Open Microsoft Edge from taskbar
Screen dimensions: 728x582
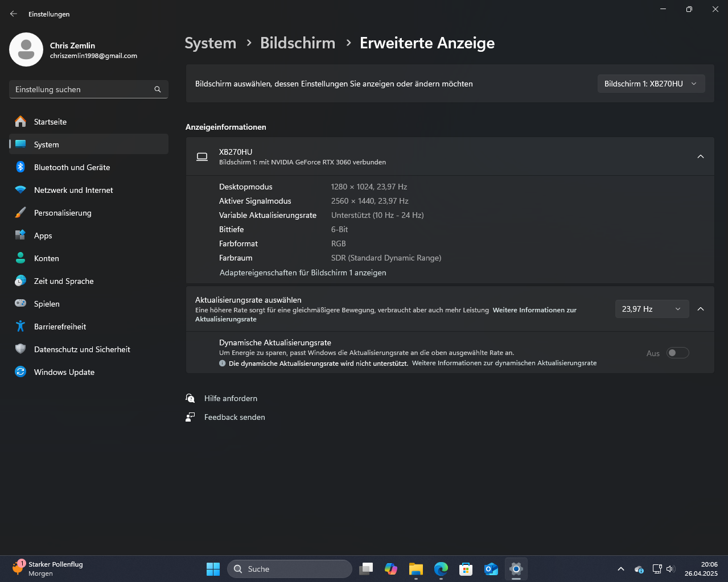coord(441,569)
